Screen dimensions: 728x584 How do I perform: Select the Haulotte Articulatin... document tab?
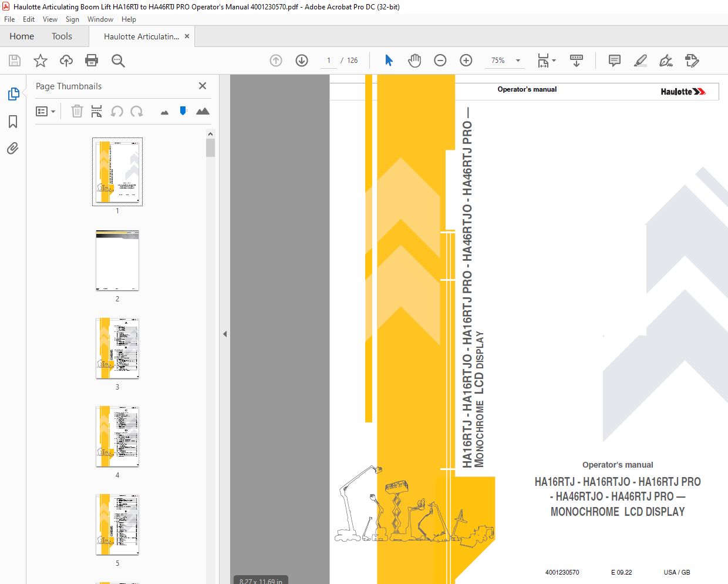[x=141, y=36]
